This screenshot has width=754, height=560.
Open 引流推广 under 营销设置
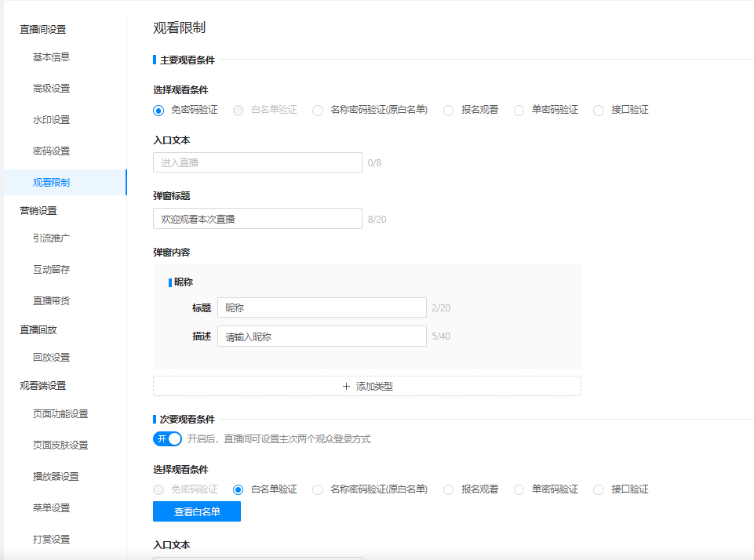tap(51, 238)
